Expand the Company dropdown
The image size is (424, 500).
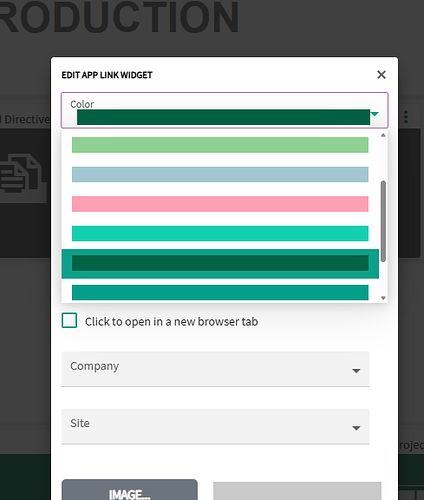click(215, 369)
